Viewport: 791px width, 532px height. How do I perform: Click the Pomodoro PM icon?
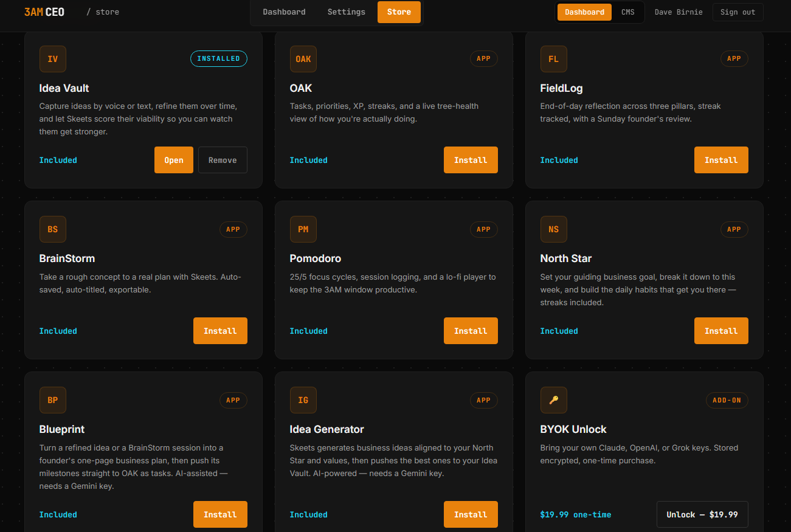(303, 229)
